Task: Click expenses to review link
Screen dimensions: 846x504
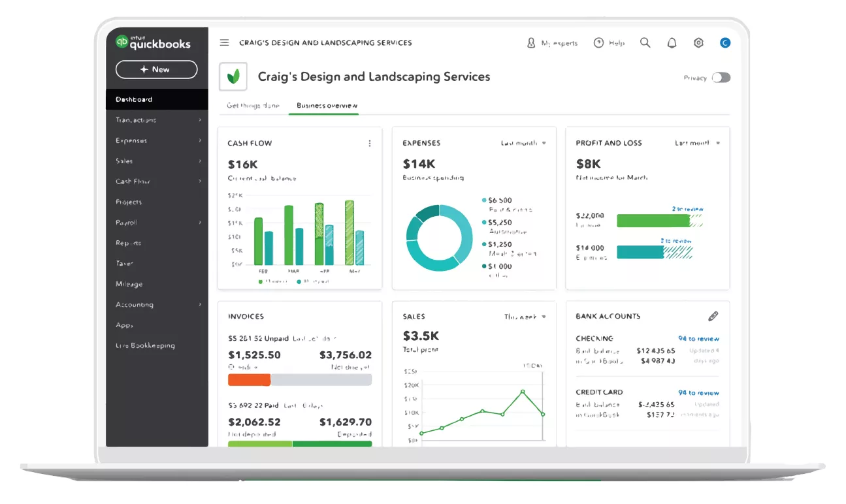Action: (675, 241)
